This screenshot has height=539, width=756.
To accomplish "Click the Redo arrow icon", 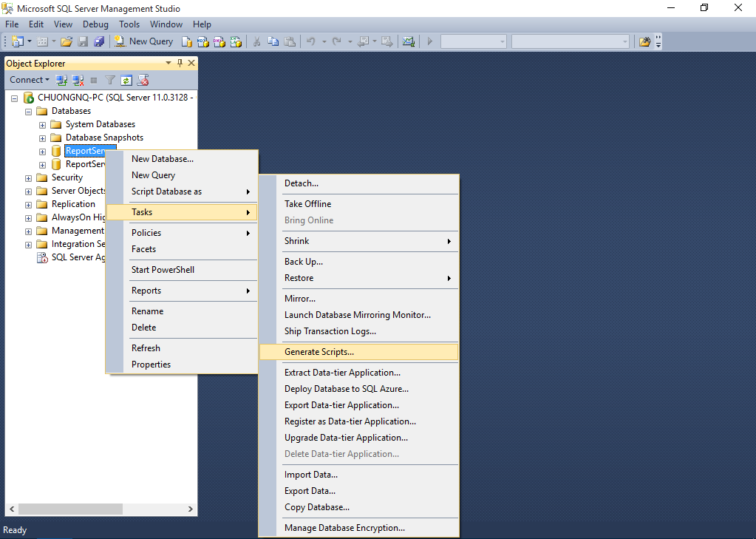I will [337, 41].
